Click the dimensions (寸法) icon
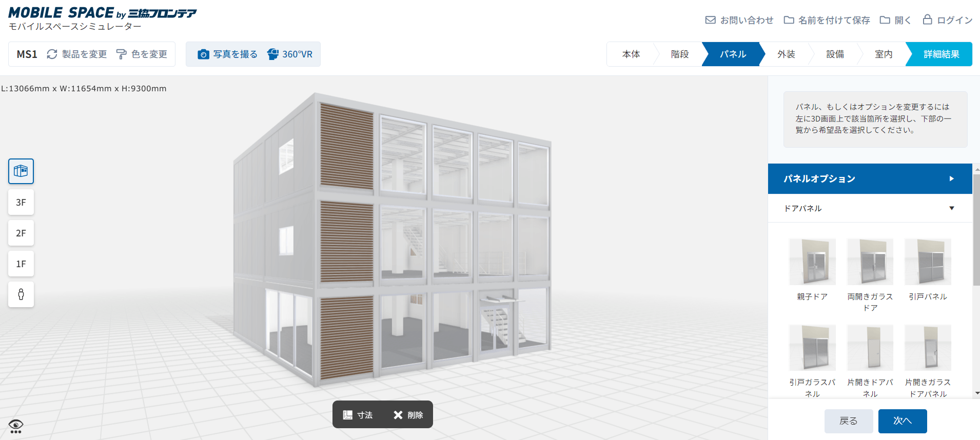 tap(348, 414)
